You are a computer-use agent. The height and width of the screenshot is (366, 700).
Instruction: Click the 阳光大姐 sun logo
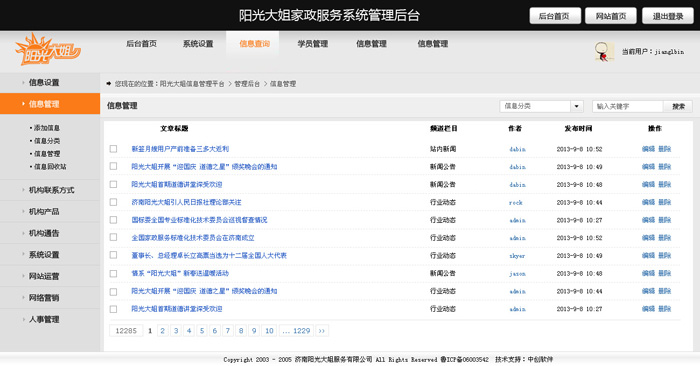click(47, 49)
